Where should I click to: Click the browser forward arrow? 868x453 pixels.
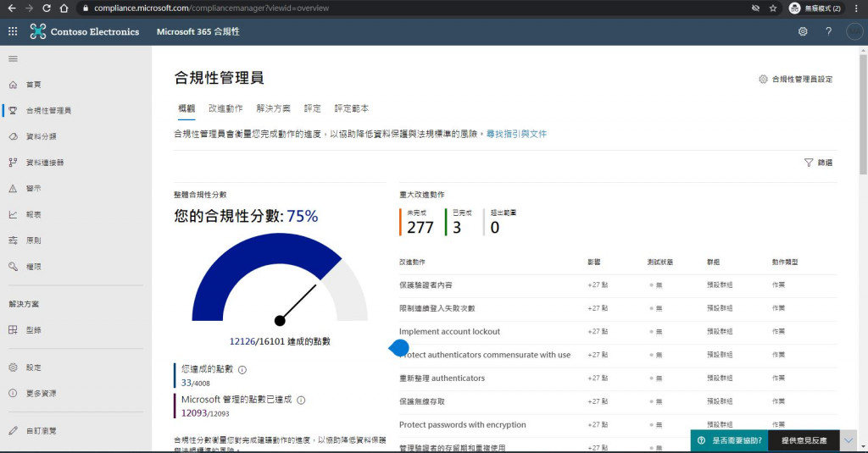click(x=30, y=8)
